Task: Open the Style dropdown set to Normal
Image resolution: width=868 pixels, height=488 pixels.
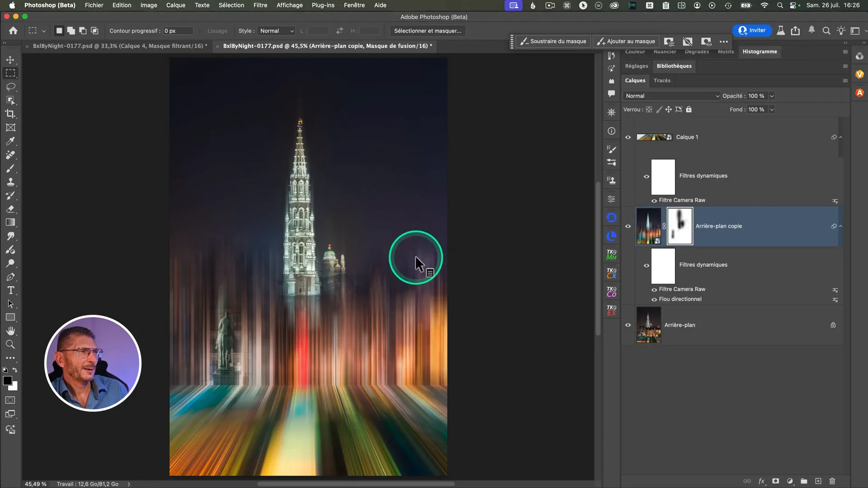Action: (277, 31)
